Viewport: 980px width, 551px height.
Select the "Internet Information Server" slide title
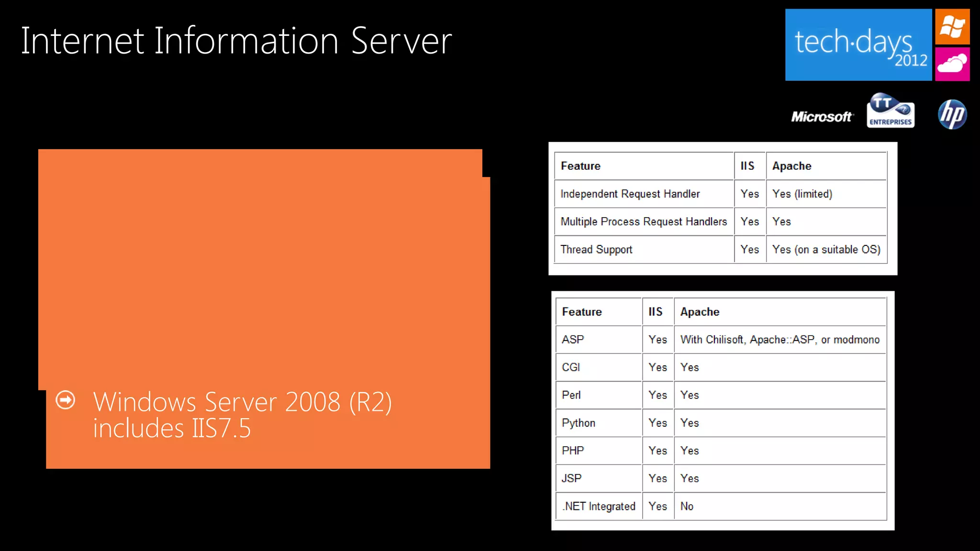coord(236,41)
